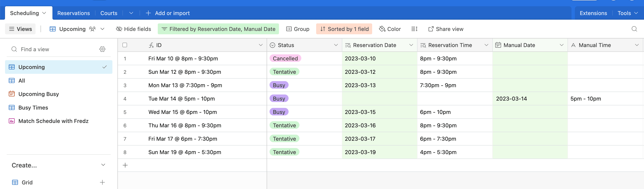Click the Color options icon

pos(382,29)
